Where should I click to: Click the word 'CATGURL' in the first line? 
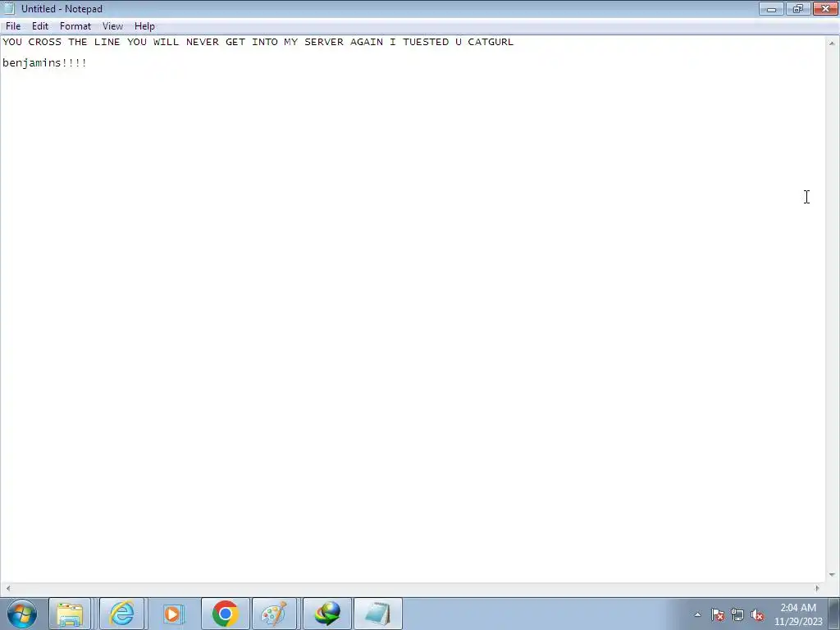491,42
